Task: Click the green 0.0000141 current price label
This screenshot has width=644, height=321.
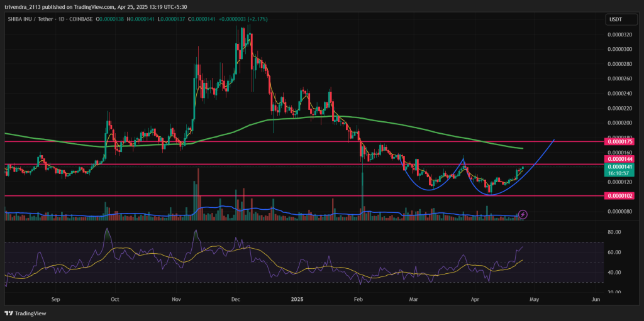Action: click(619, 166)
